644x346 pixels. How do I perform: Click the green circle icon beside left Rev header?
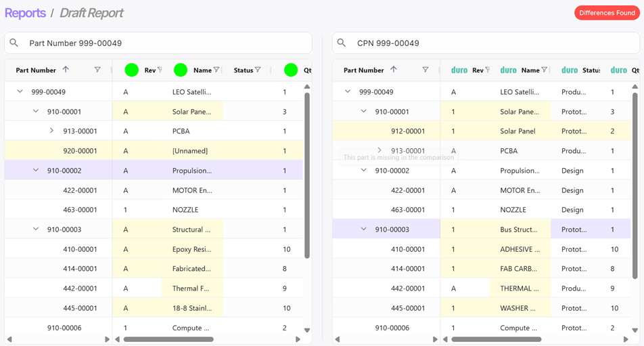pyautogui.click(x=132, y=70)
